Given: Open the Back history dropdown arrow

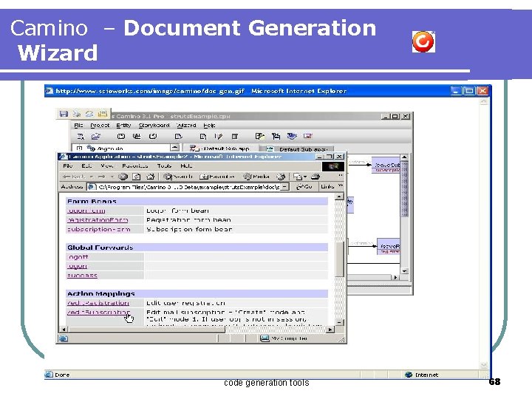Looking at the screenshot, I should pyautogui.click(x=92, y=177).
